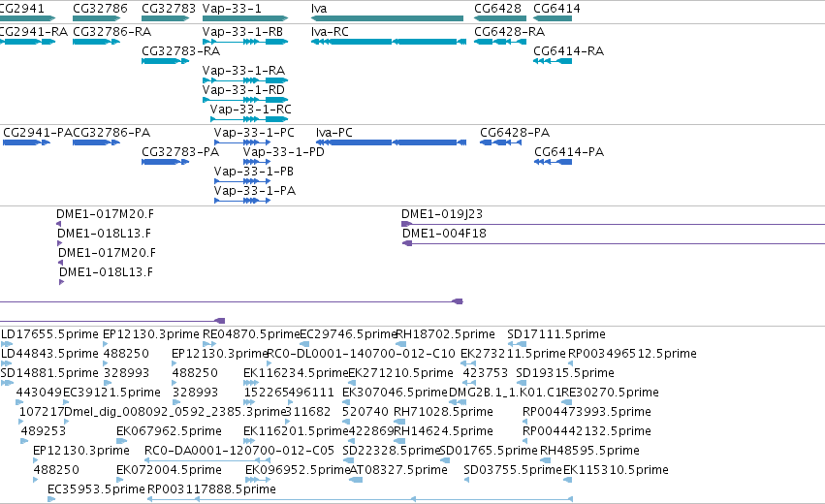825x504 pixels.
Task: Click the Iva-RC transcript glyph
Action: (x=389, y=42)
